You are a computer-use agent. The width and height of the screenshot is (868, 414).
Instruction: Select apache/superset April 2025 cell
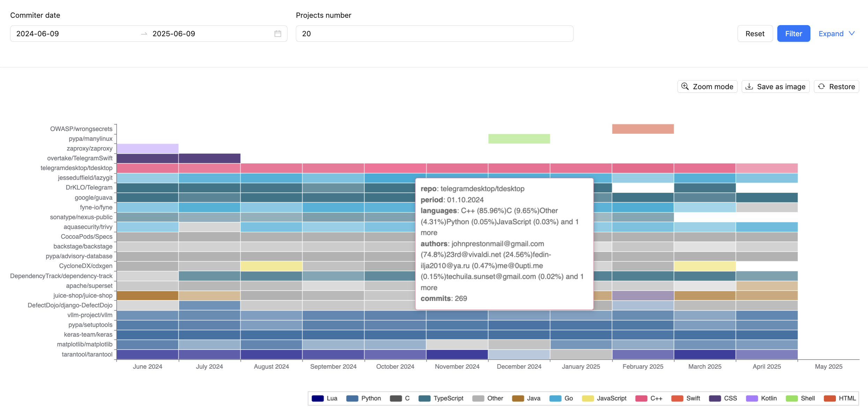[767, 286]
